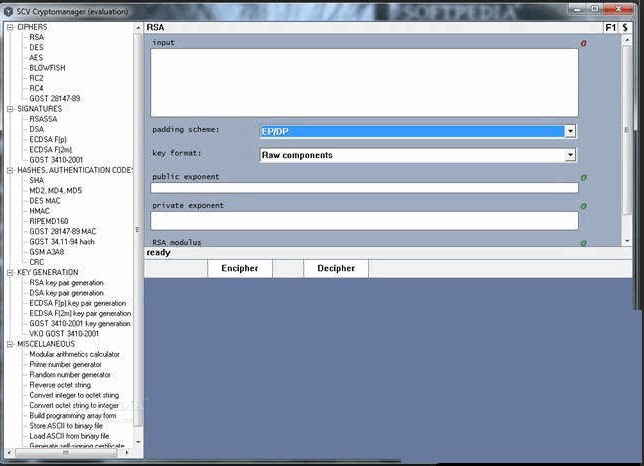Select HMAC item

tap(39, 211)
